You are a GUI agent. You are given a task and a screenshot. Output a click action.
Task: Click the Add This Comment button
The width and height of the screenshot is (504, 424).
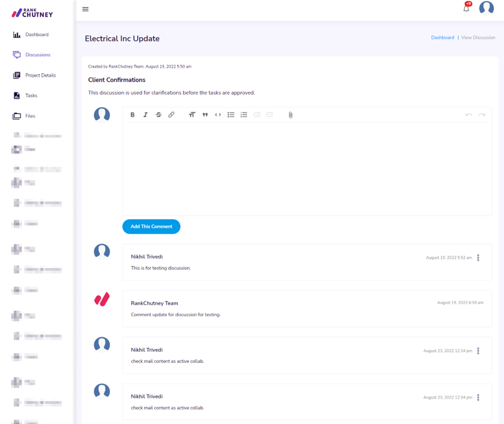click(x=152, y=227)
